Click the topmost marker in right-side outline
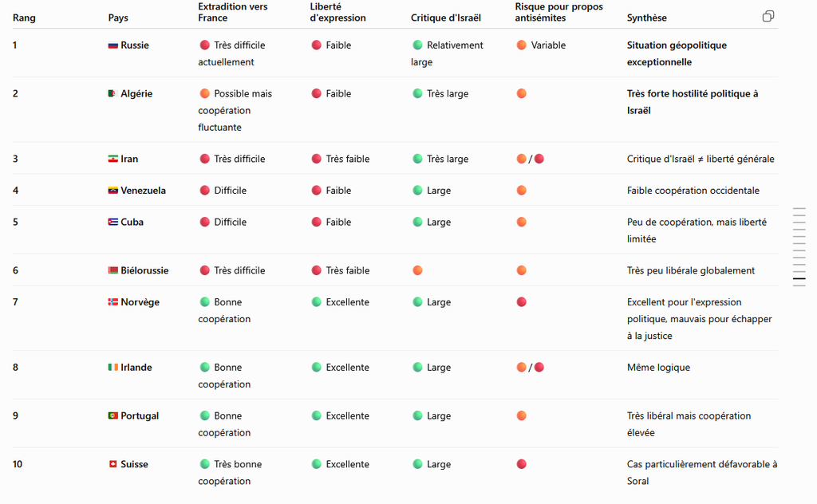Viewport: 817px width, 504px height. (799, 208)
